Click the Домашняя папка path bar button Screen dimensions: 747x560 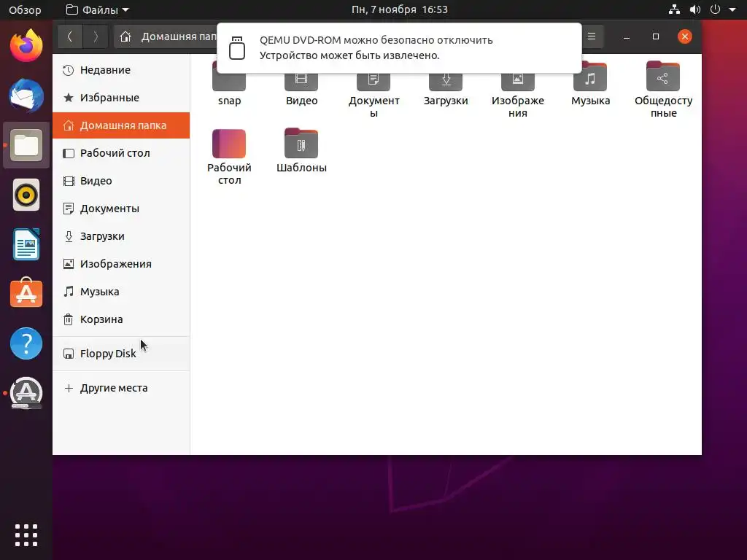(x=166, y=36)
